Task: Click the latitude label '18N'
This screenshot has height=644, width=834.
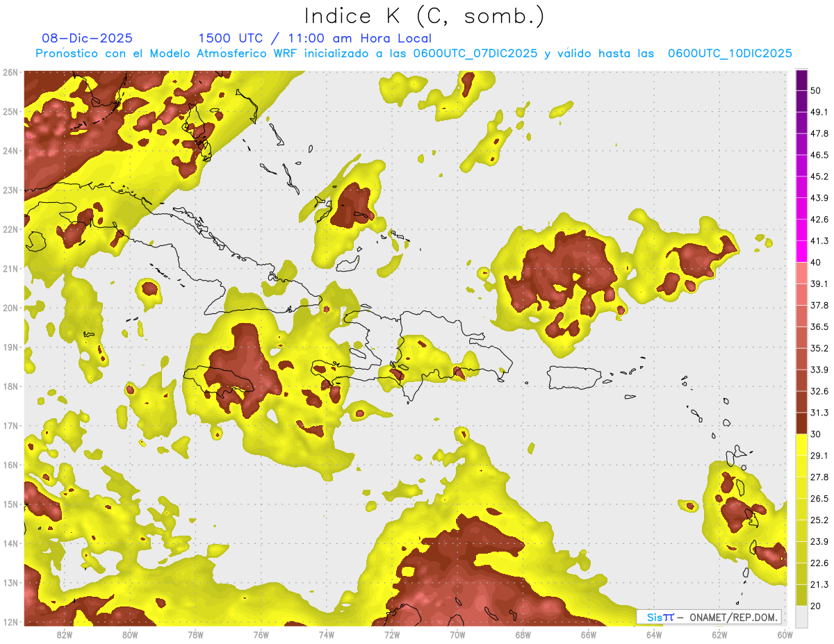Action: [x=10, y=386]
